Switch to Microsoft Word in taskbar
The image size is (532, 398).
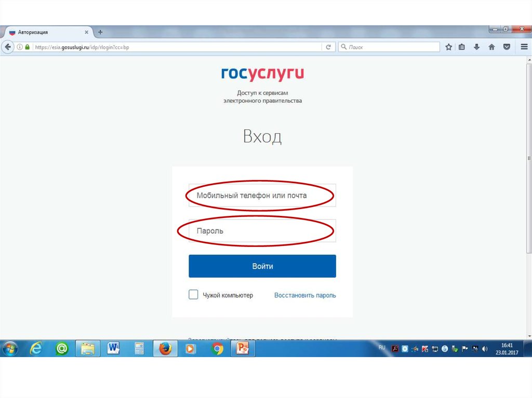pyautogui.click(x=113, y=349)
